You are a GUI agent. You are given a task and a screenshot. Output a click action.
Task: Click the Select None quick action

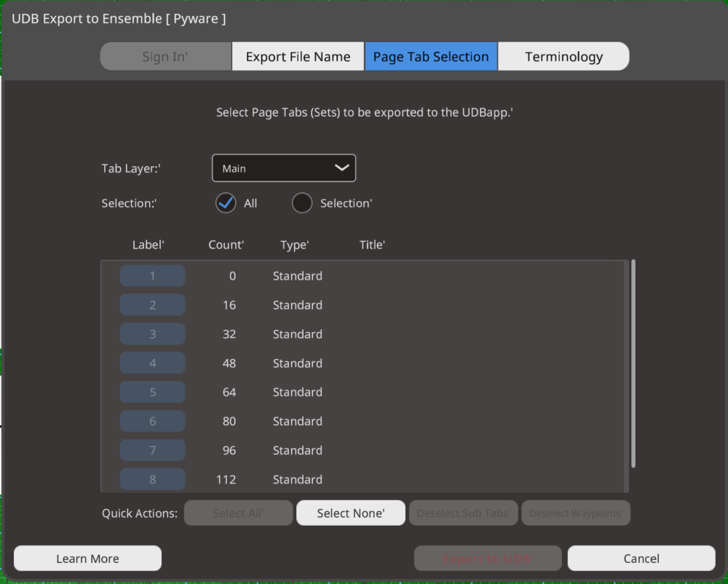(350, 513)
